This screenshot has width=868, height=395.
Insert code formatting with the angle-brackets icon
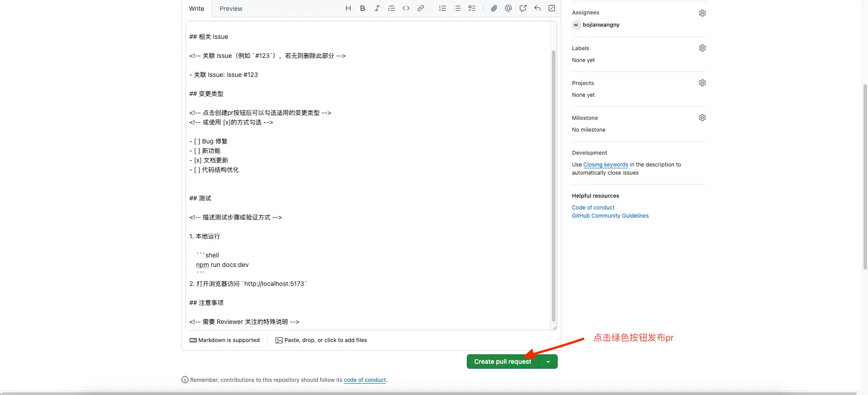(406, 8)
